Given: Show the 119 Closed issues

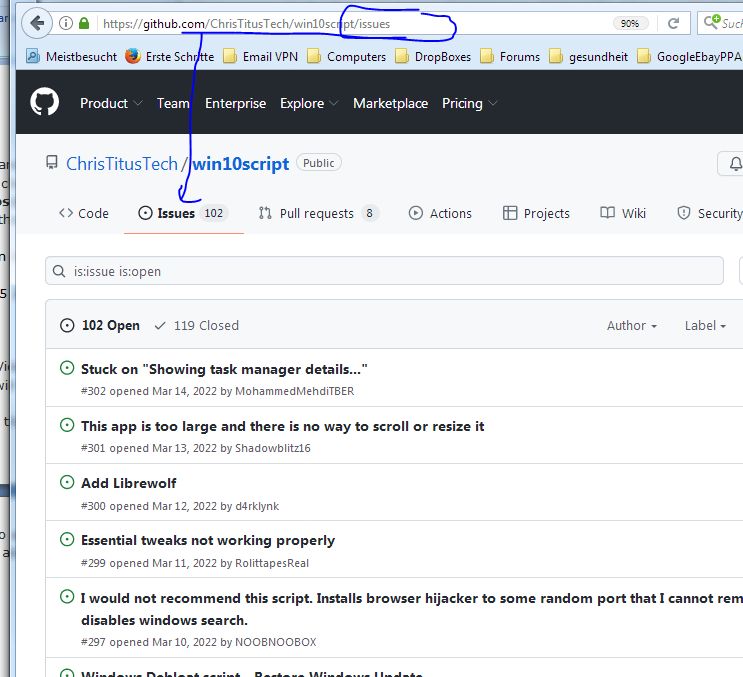Looking at the screenshot, I should click(197, 325).
